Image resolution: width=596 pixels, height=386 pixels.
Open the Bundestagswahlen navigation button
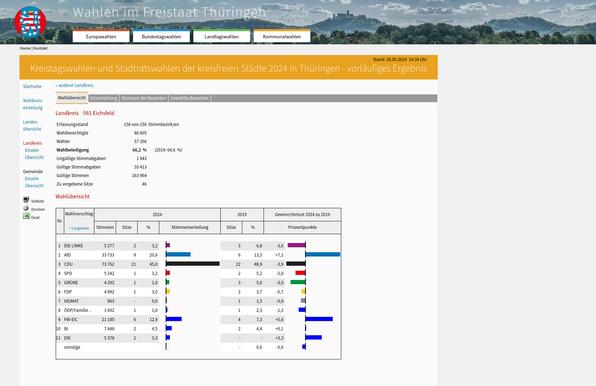point(161,36)
